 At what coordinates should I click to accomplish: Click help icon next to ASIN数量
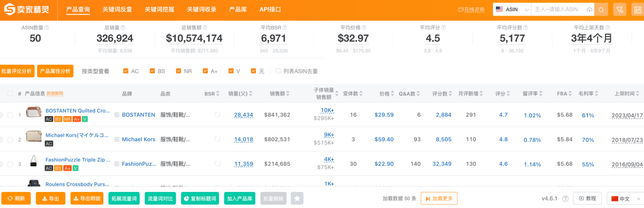(47, 28)
